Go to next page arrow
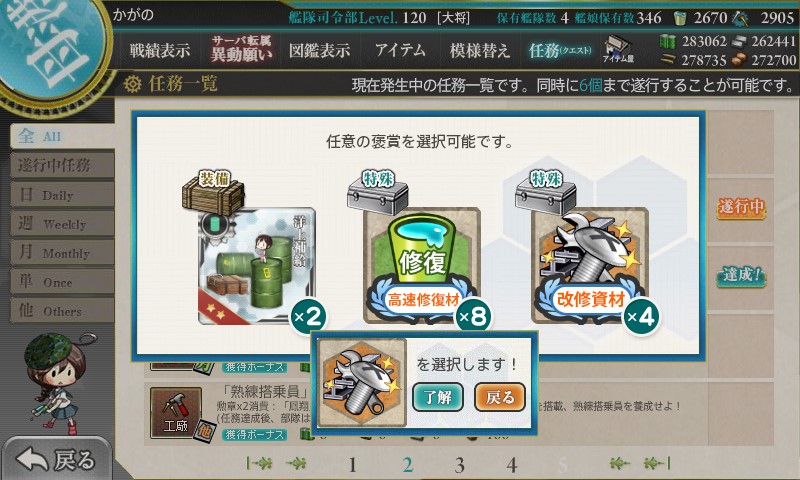 tap(620, 463)
